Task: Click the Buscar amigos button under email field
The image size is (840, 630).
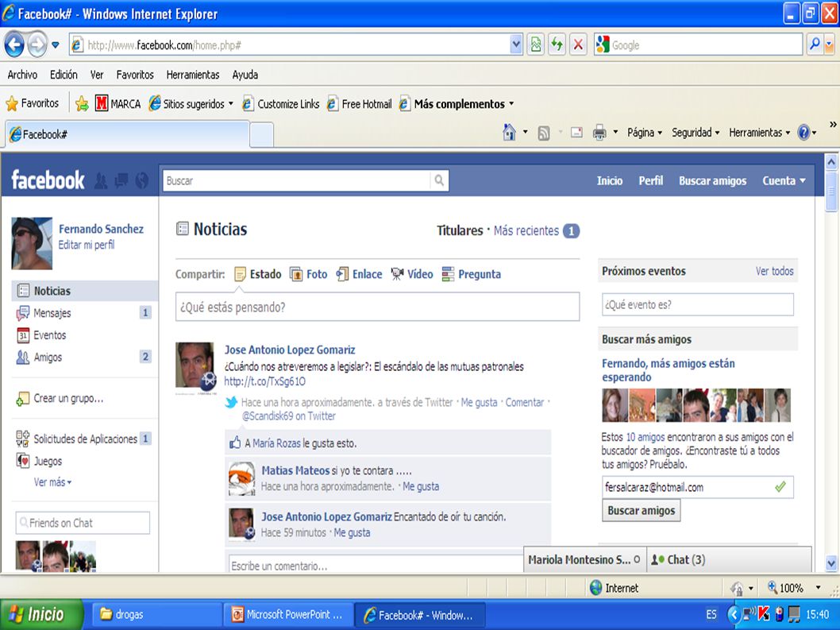Action: coord(642,510)
